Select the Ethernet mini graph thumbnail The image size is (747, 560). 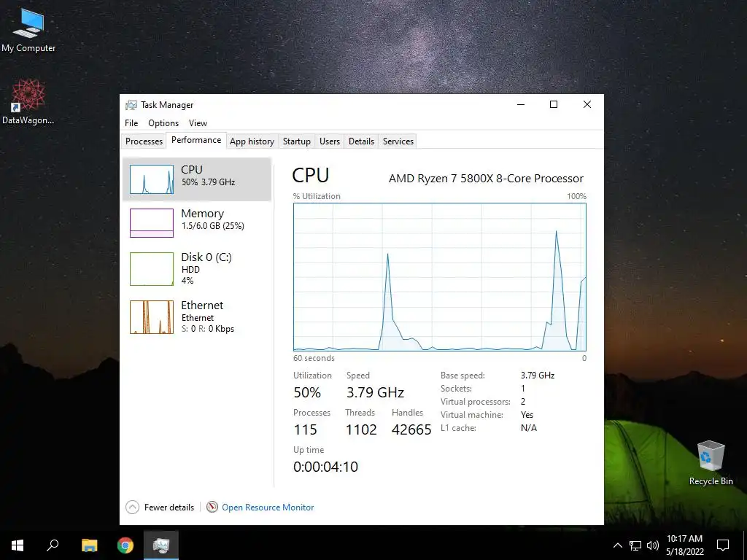[x=152, y=317]
